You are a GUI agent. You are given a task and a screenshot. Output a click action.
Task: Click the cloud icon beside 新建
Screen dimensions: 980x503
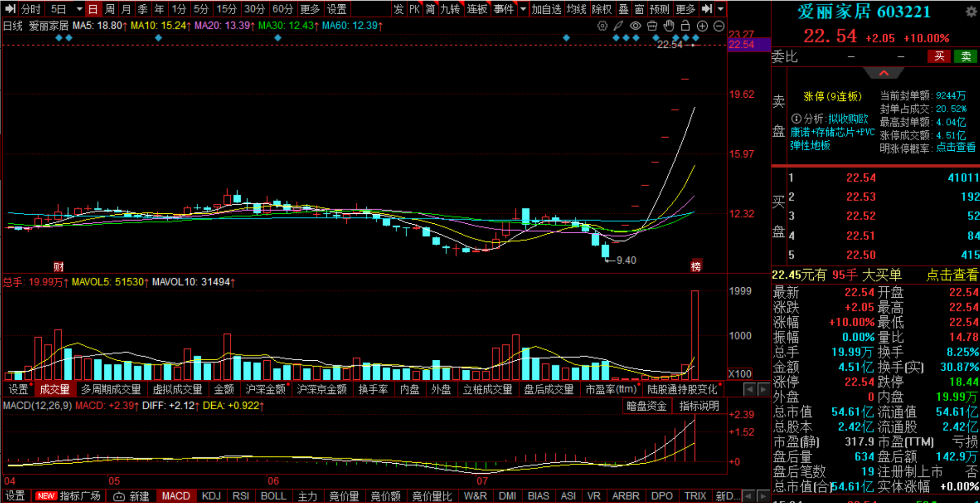(x=119, y=496)
